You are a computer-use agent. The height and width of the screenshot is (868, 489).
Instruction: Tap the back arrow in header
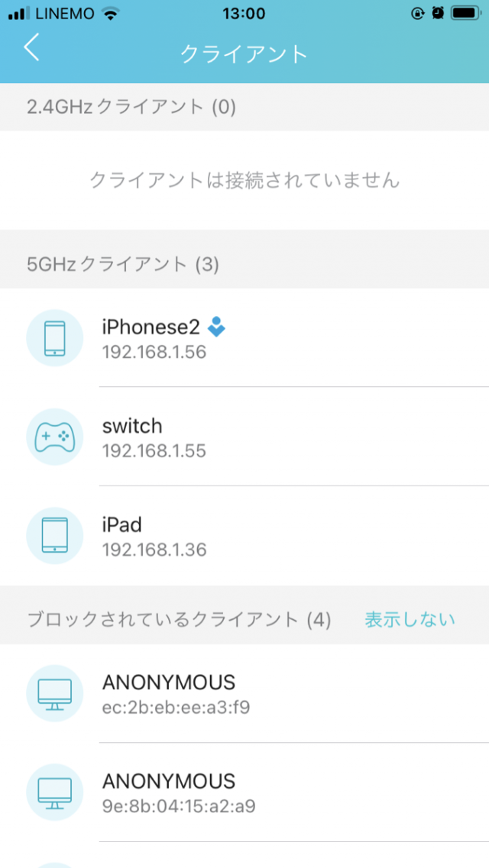click(x=31, y=48)
